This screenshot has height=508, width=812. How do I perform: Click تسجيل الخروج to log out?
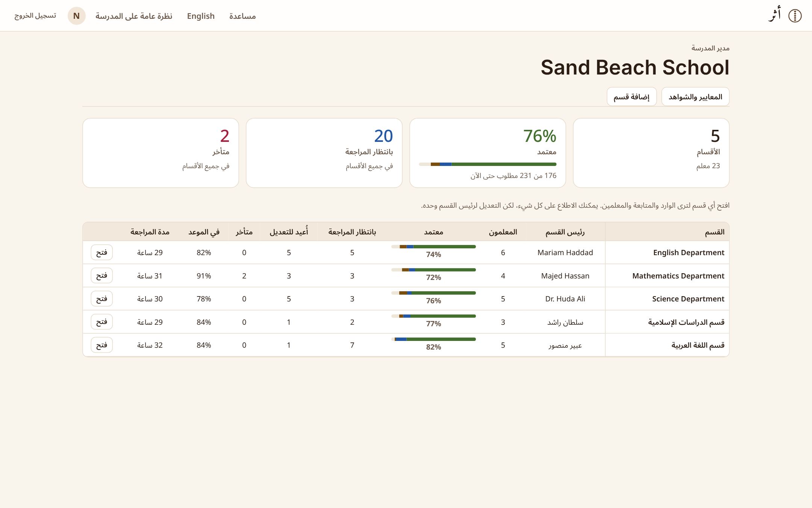point(35,16)
